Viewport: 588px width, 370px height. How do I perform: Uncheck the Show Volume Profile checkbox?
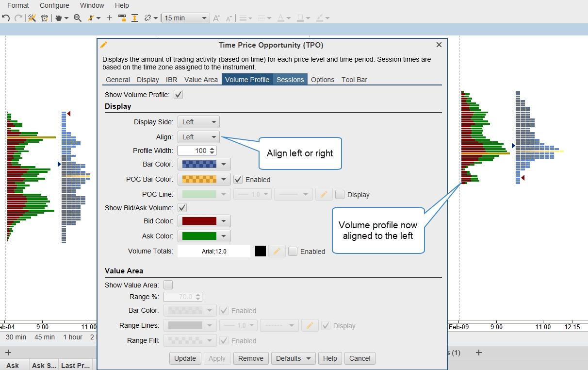(x=179, y=95)
